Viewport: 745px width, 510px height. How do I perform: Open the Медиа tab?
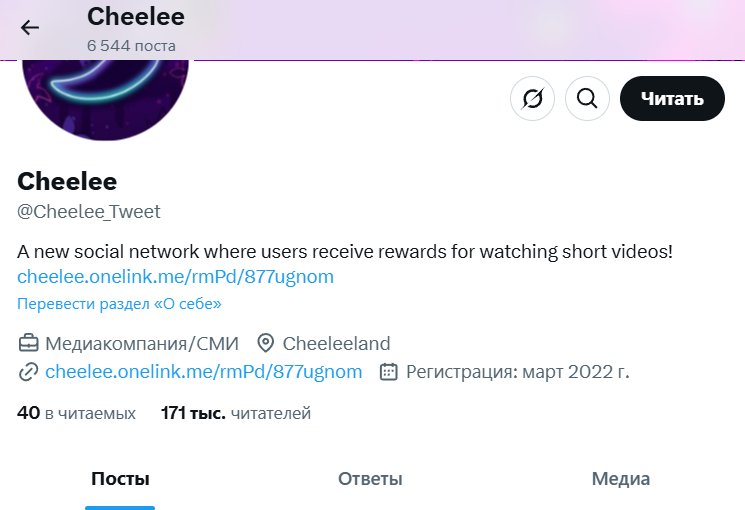pyautogui.click(x=621, y=479)
